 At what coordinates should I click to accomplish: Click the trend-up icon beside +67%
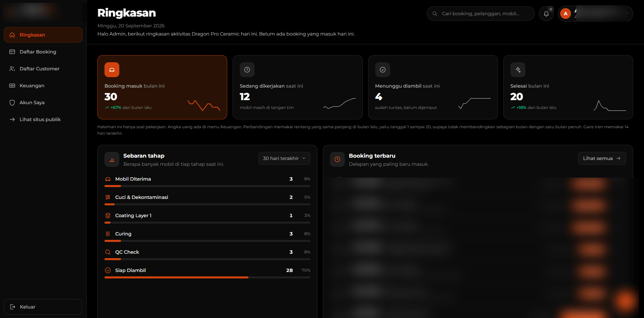click(107, 108)
